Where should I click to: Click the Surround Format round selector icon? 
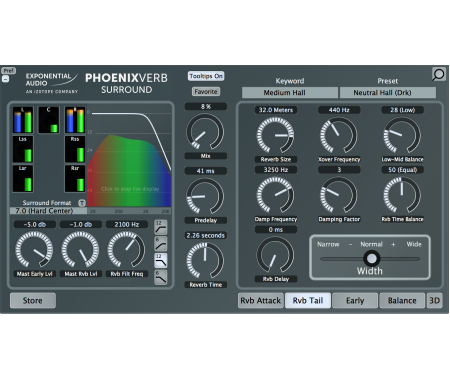[82, 203]
